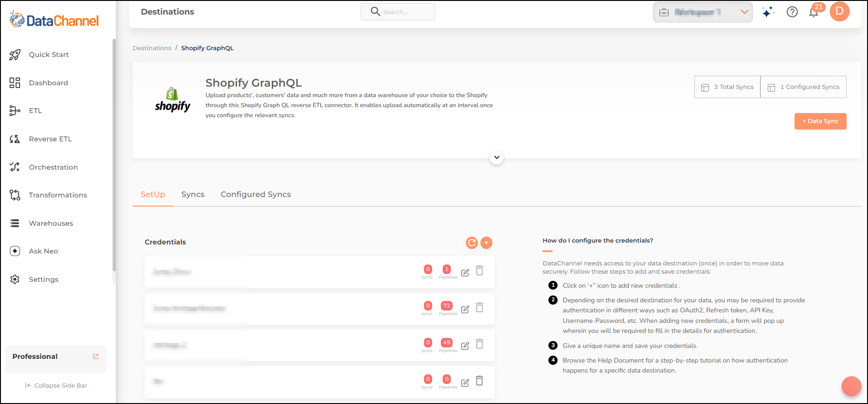This screenshot has height=404, width=868.
Task: Open the user avatar D menu
Action: pyautogui.click(x=840, y=11)
